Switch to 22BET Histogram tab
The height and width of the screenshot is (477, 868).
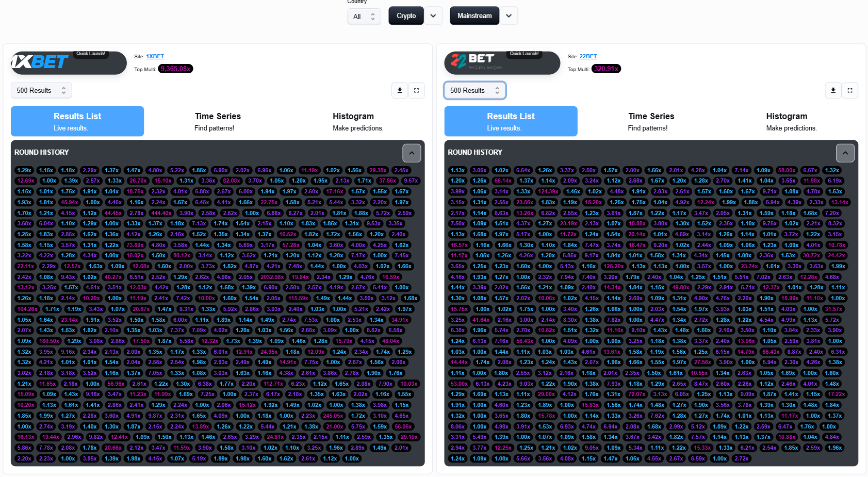tap(792, 121)
